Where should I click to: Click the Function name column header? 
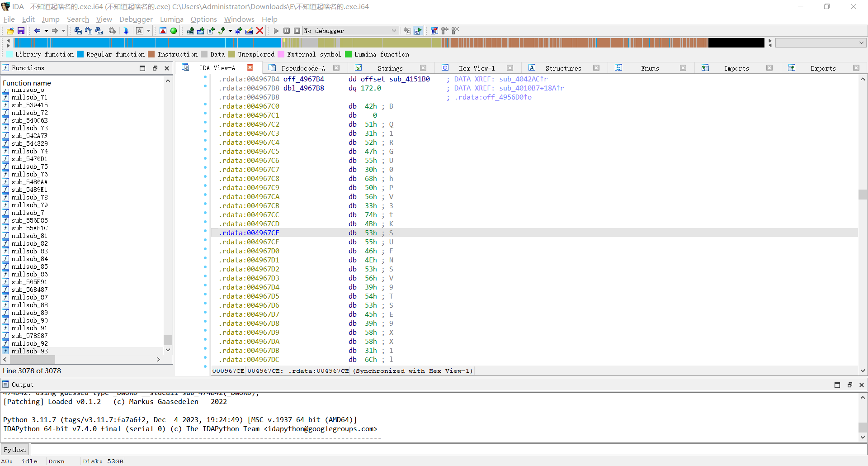[x=82, y=83]
